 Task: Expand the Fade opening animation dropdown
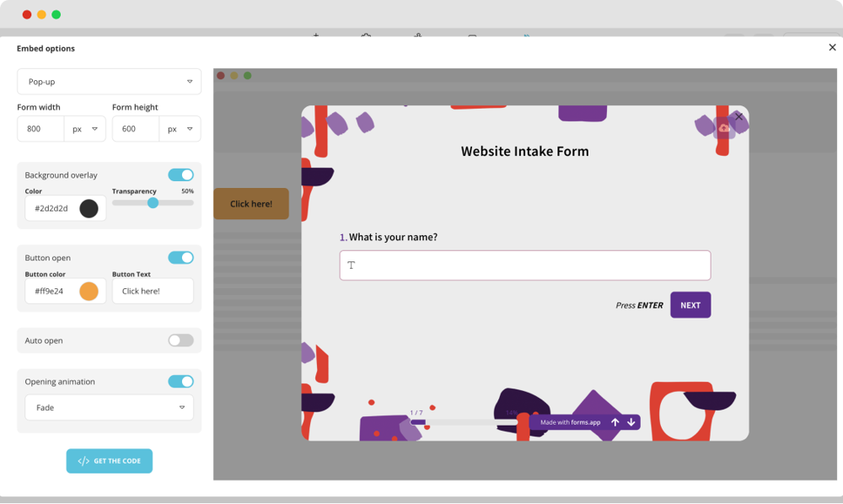click(x=109, y=407)
